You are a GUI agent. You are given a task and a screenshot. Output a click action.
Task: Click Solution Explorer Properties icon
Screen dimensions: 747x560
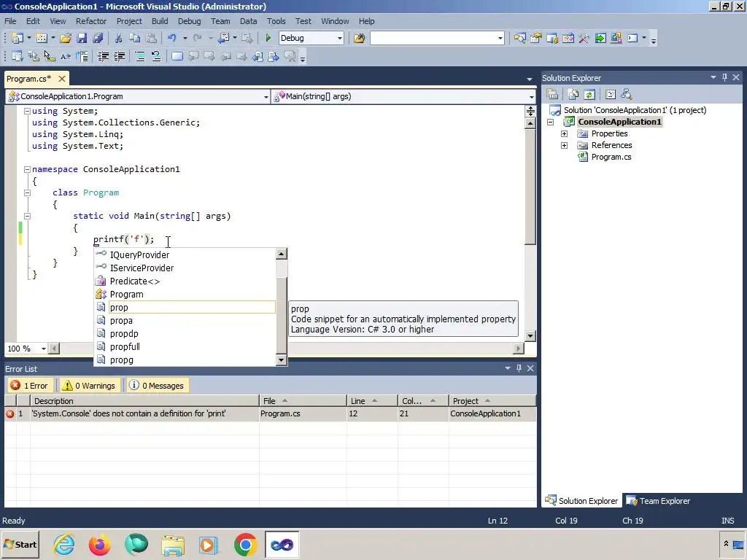coord(552,94)
